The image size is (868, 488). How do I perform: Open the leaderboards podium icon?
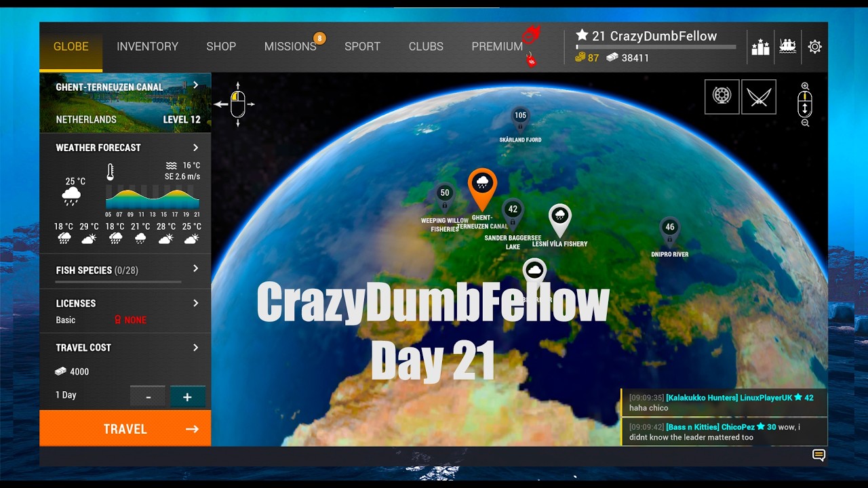pos(760,47)
